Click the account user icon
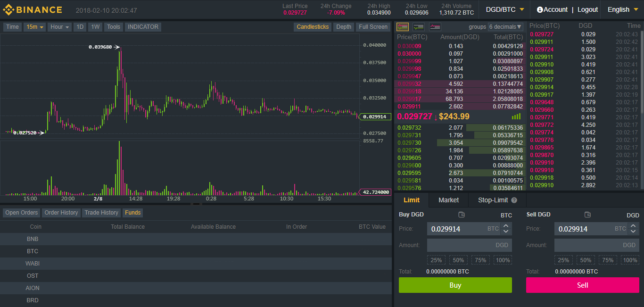 pos(540,9)
